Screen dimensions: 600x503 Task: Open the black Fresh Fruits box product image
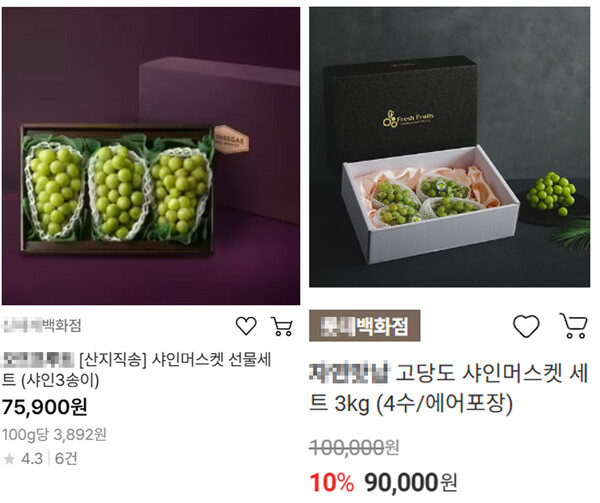coord(450,147)
